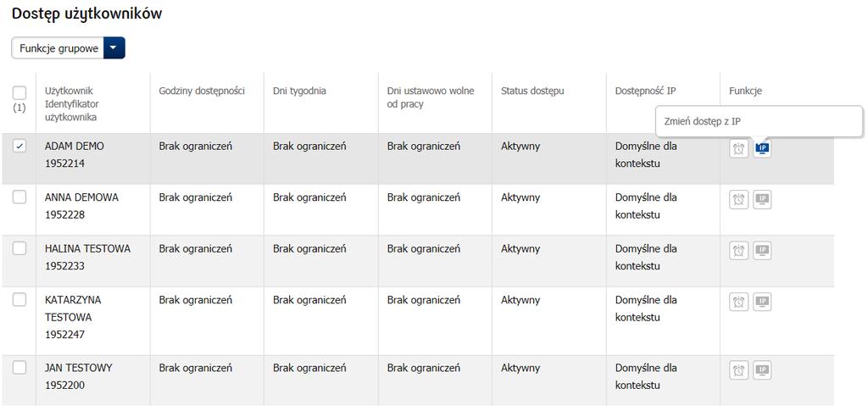Image resolution: width=868 pixels, height=411 pixels.
Task: Open the alarm clock hours icon for ADAM DEMO
Action: 738,148
